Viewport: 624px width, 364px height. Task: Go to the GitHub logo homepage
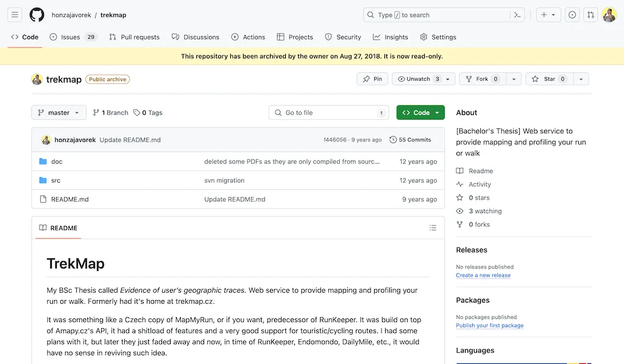(x=37, y=15)
